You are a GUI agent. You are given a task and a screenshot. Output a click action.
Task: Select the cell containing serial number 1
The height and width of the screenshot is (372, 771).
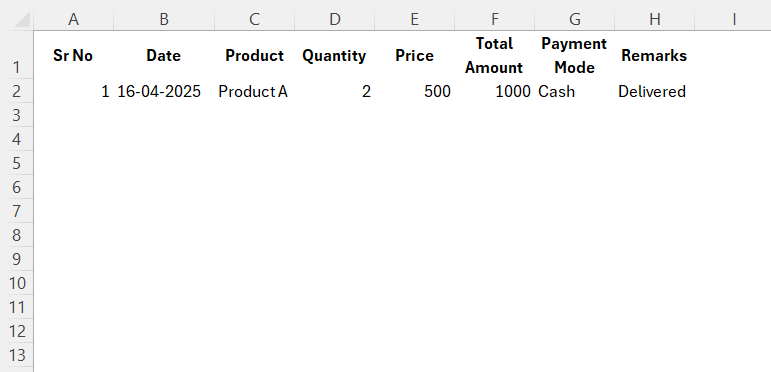[73, 91]
